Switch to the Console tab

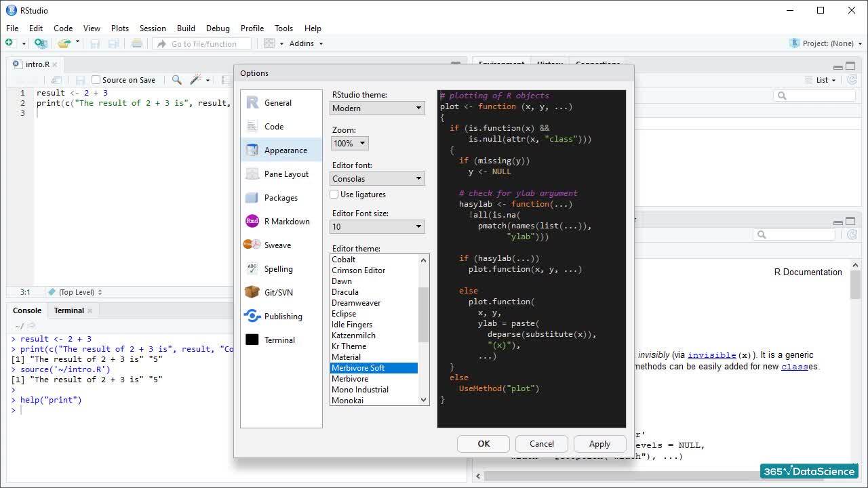pyautogui.click(x=27, y=310)
